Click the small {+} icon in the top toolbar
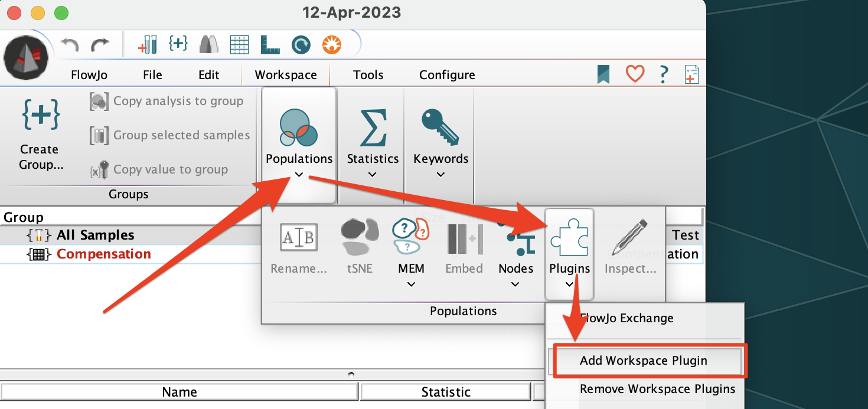 [178, 43]
